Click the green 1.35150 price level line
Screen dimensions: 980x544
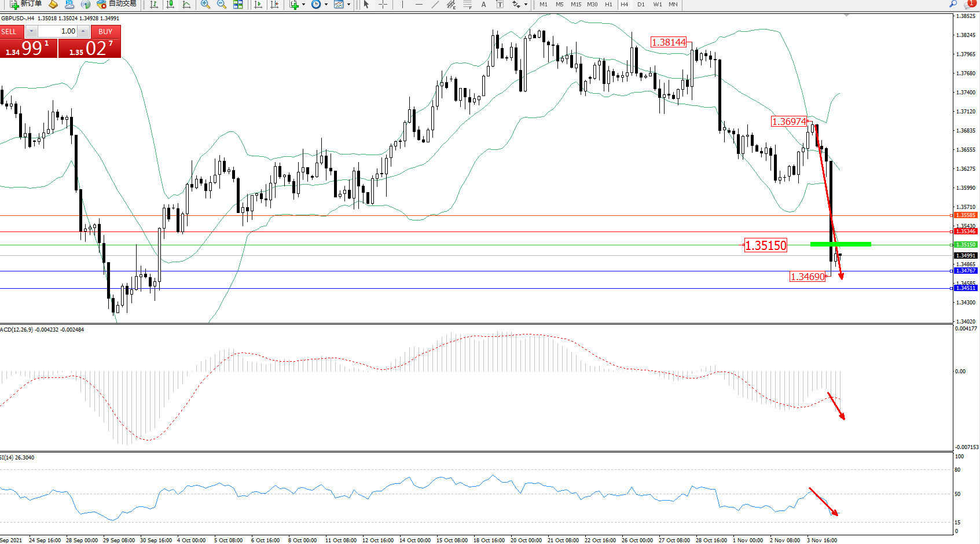(840, 244)
